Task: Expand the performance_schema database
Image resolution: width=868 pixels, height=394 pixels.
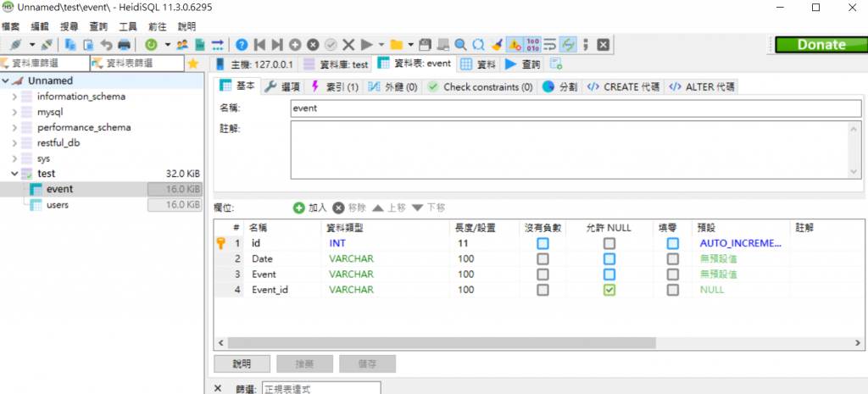Action: (15, 127)
